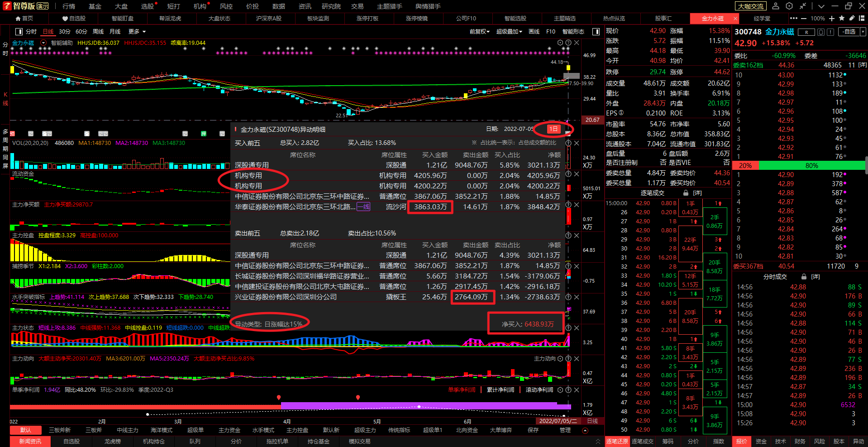The width and height of the screenshot is (868, 447).
Task: Click the first red marker on profit timeline
Action: click(x=279, y=397)
